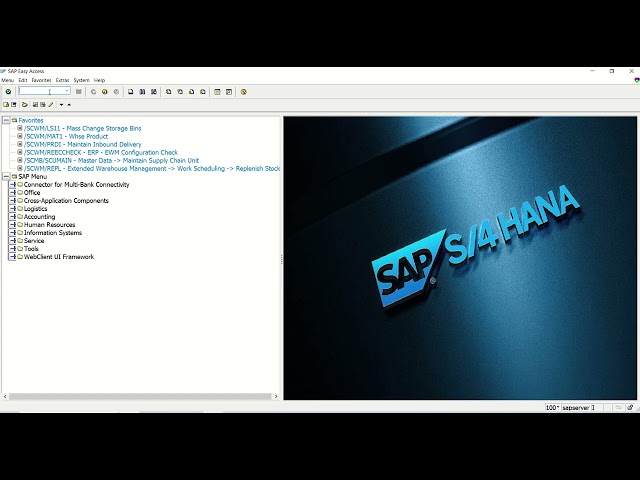The image size is (640, 480).
Task: Click the tree pane horizontal scrollbar
Action: [140, 396]
